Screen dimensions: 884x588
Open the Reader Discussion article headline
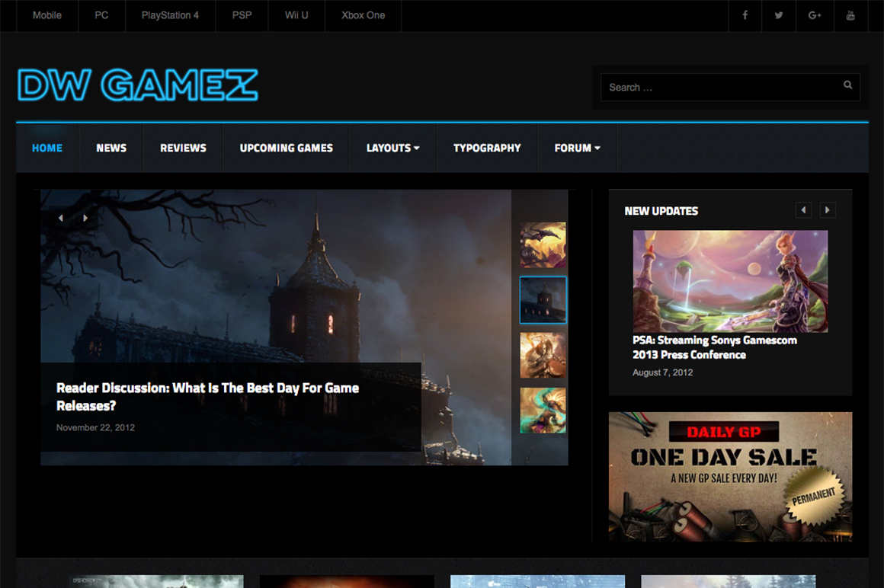pyautogui.click(x=207, y=397)
